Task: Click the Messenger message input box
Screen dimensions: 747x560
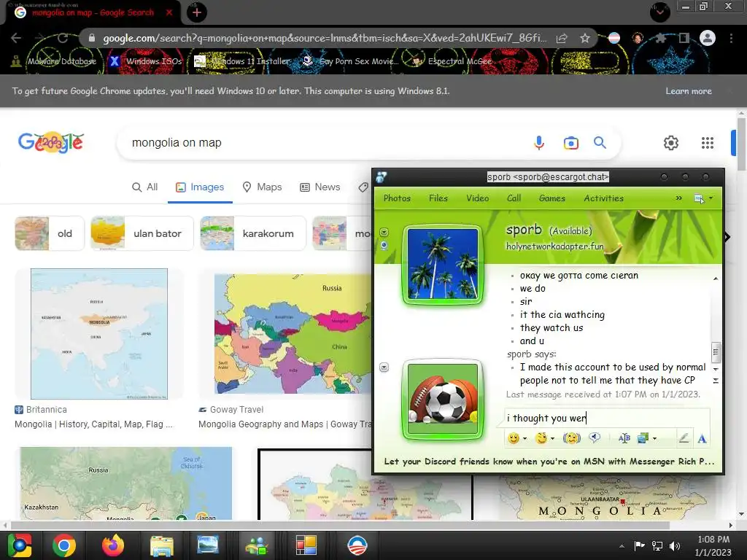Action: pos(607,418)
